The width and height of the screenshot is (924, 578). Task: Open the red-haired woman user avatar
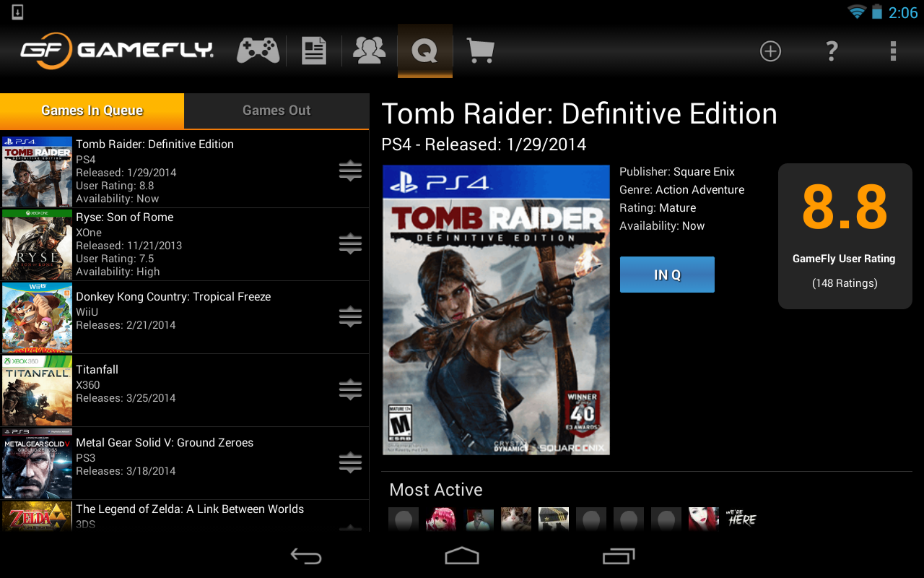click(704, 519)
